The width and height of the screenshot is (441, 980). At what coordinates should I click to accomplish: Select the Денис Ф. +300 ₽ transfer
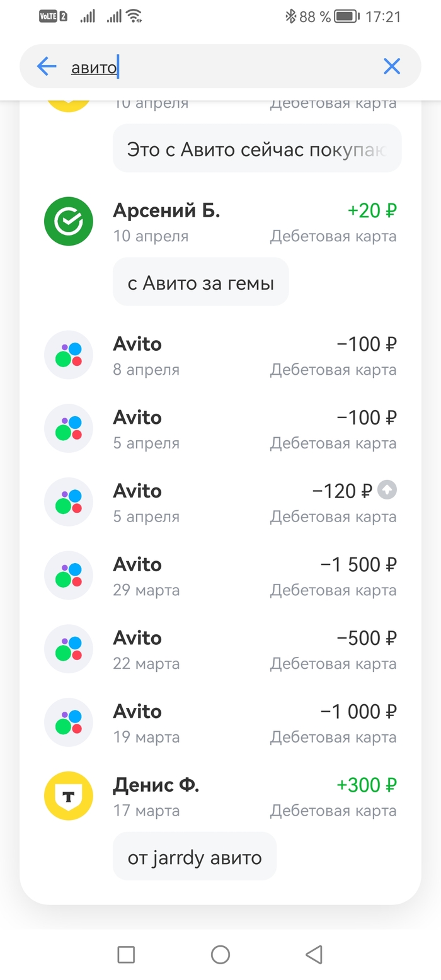tap(252, 795)
